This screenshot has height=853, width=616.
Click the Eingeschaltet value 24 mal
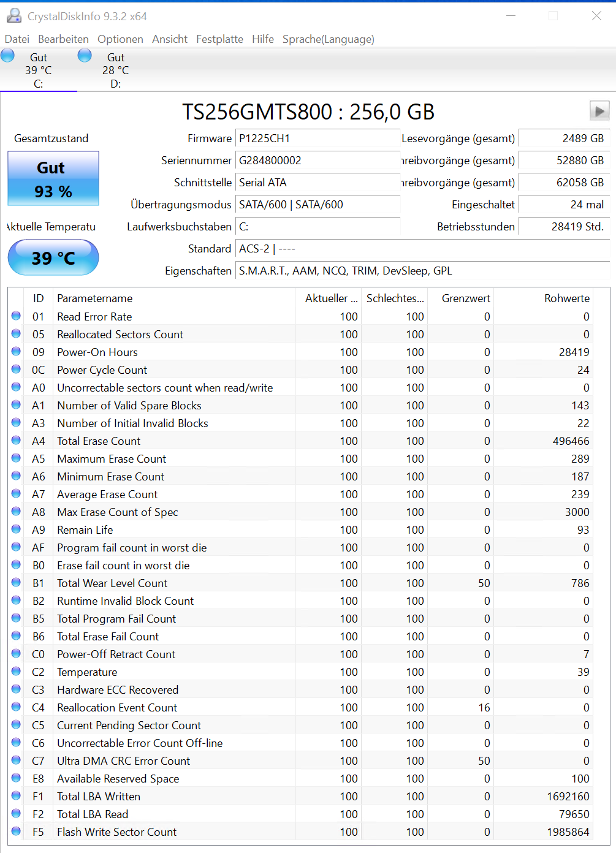coord(564,205)
